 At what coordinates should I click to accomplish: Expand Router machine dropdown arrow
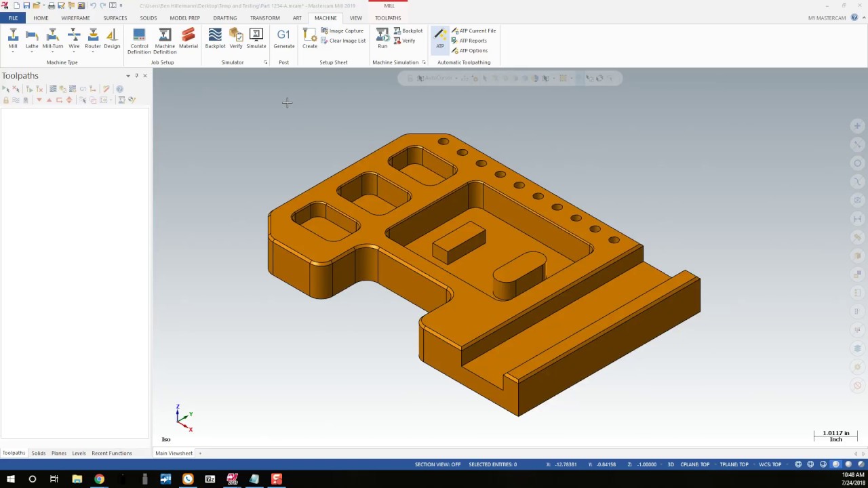93,51
